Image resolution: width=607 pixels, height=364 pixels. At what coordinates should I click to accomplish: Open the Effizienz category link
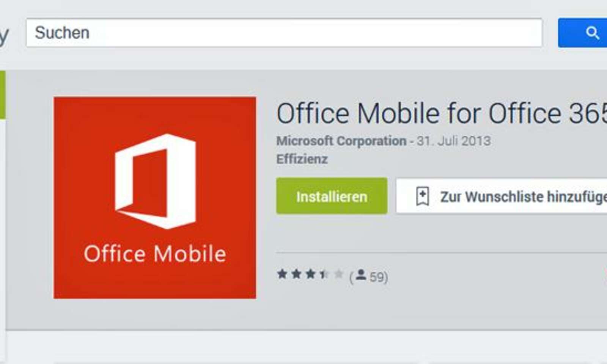(x=301, y=160)
